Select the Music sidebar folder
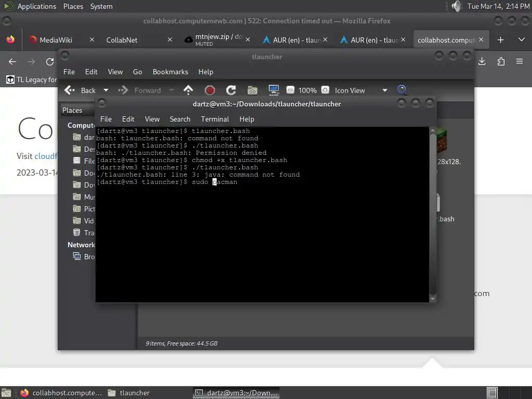This screenshot has height=399, width=532. point(84,197)
